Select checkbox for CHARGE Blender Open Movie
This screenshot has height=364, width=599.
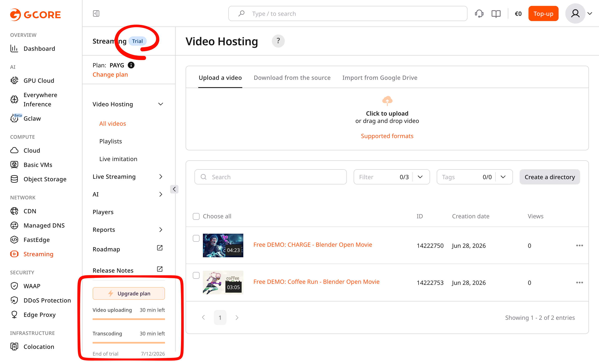click(x=196, y=238)
